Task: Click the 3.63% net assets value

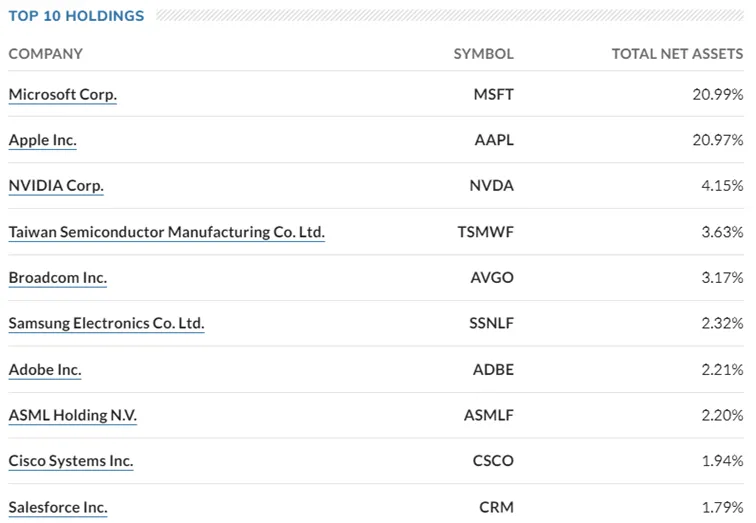Action: pyautogui.click(x=722, y=232)
